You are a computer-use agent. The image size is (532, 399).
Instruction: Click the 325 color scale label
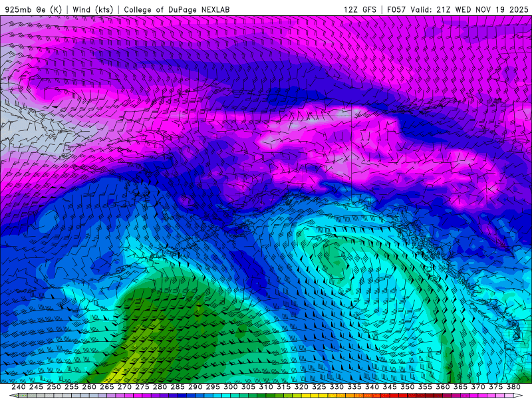[x=319, y=387]
